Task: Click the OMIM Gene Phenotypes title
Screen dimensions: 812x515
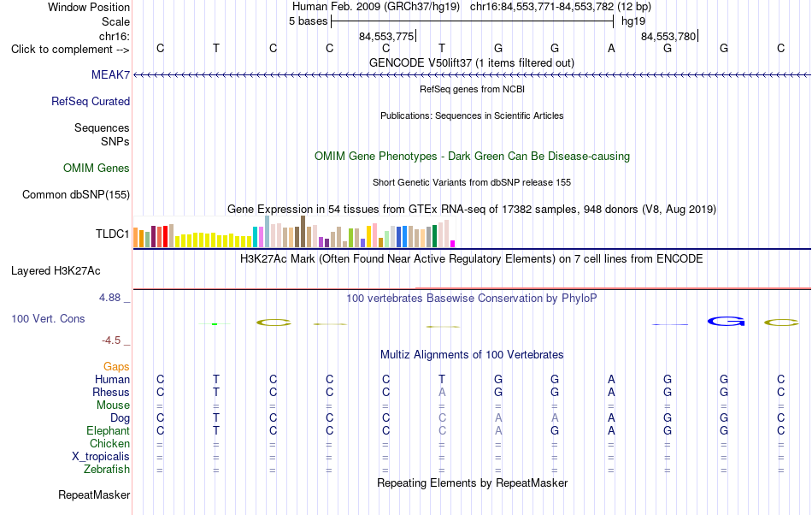Action: point(473,157)
